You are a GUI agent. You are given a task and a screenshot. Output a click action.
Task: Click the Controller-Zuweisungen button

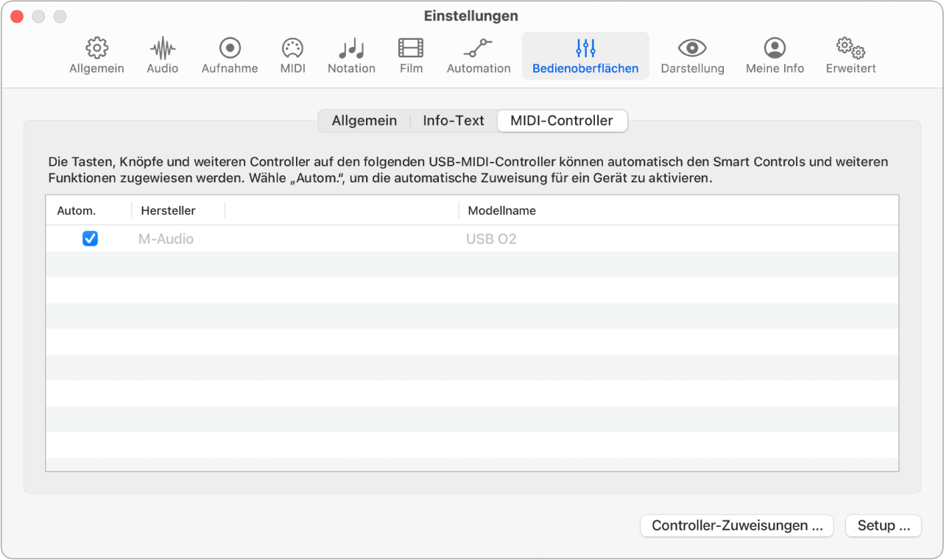[x=737, y=525]
